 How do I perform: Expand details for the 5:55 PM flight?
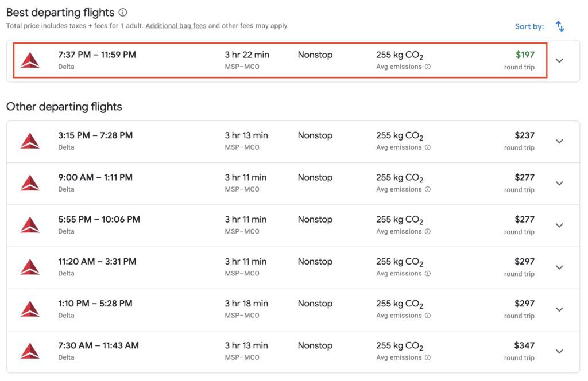[559, 225]
